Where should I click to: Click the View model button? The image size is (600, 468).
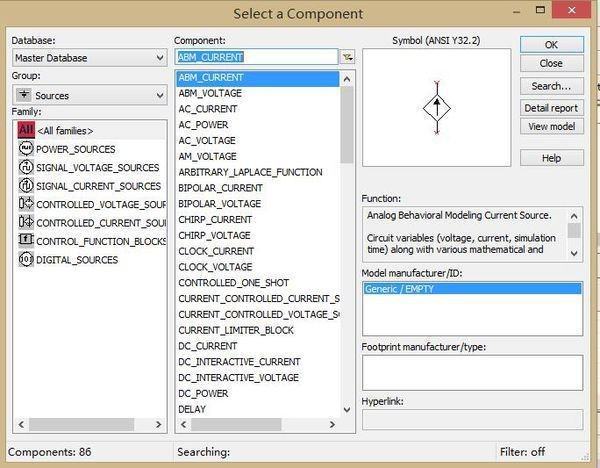[x=551, y=126]
